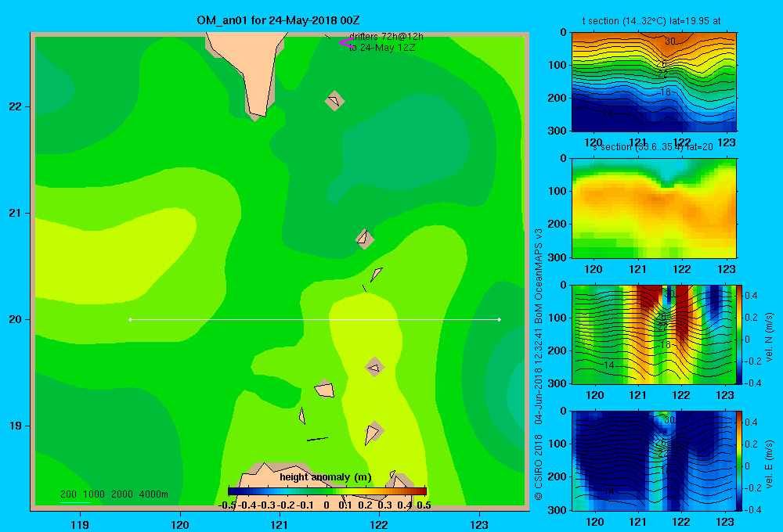The width and height of the screenshot is (783, 532).
Task: Click longitude label "123" below main map
Action: tap(479, 524)
